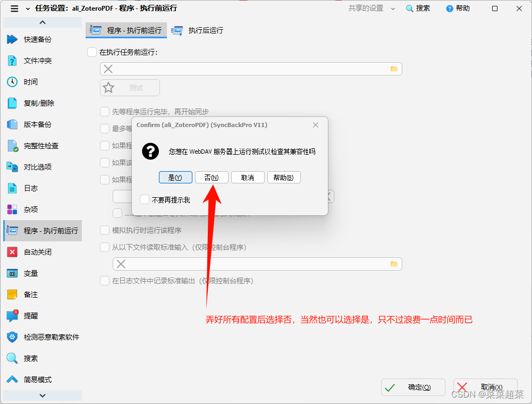Open the 对比选项 settings page
Image resolution: width=532 pixels, height=404 pixels.
[x=43, y=167]
